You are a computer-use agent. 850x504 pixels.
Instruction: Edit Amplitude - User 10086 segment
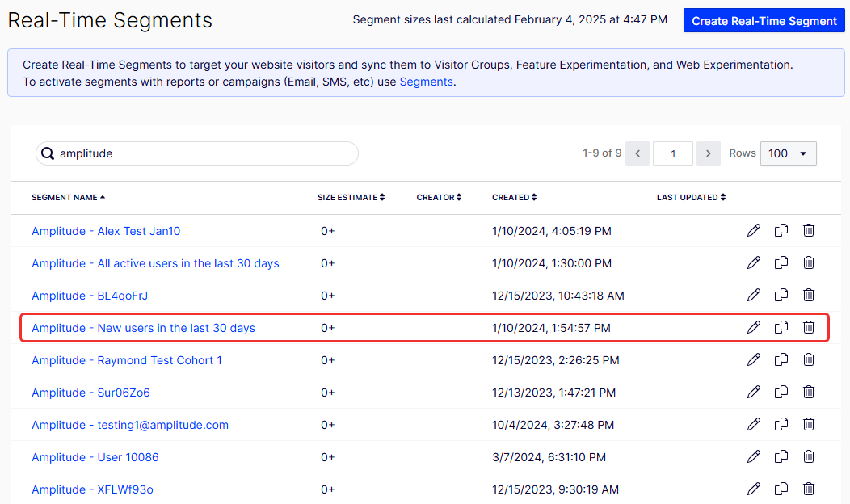point(754,457)
